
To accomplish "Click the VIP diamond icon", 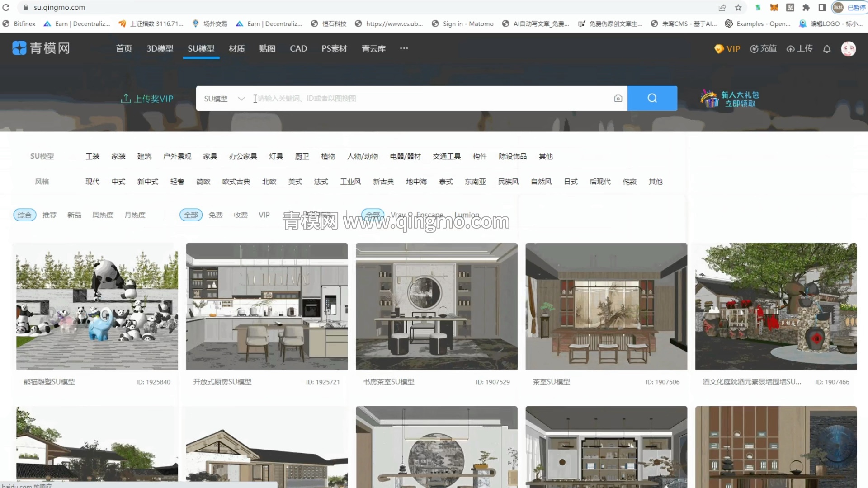I will (x=719, y=49).
